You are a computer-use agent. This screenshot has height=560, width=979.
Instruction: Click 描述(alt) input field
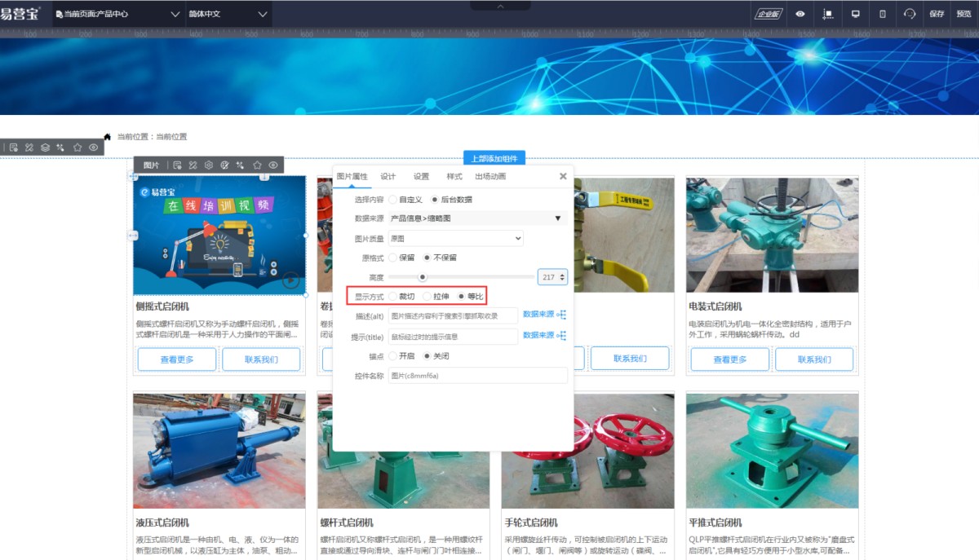454,315
